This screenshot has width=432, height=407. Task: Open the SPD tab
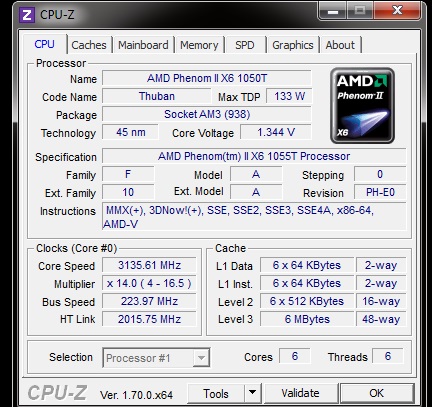(x=245, y=45)
